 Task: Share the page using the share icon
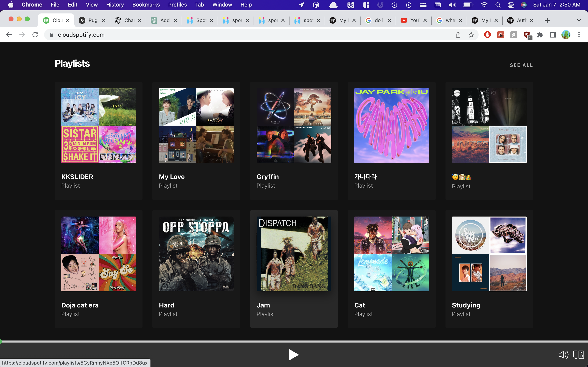coord(458,35)
